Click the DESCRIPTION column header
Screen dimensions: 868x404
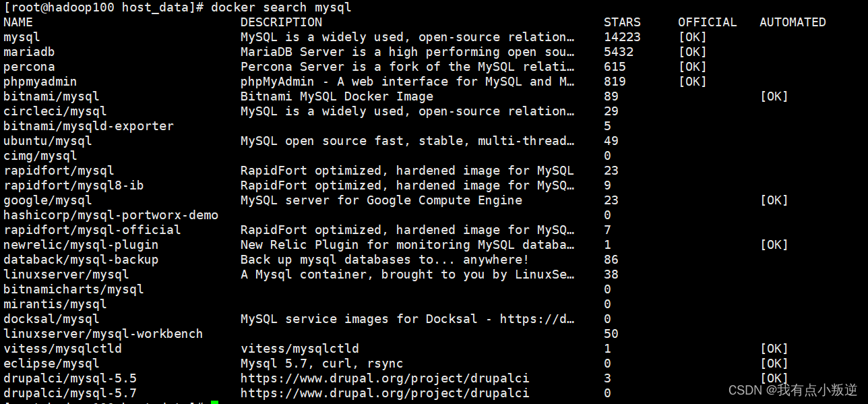[281, 22]
